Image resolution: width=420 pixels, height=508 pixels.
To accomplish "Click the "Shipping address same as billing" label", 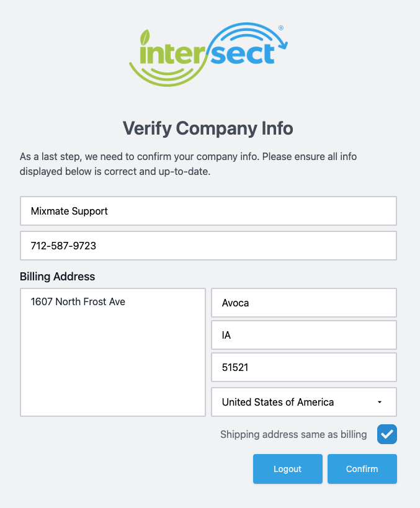I will [293, 434].
